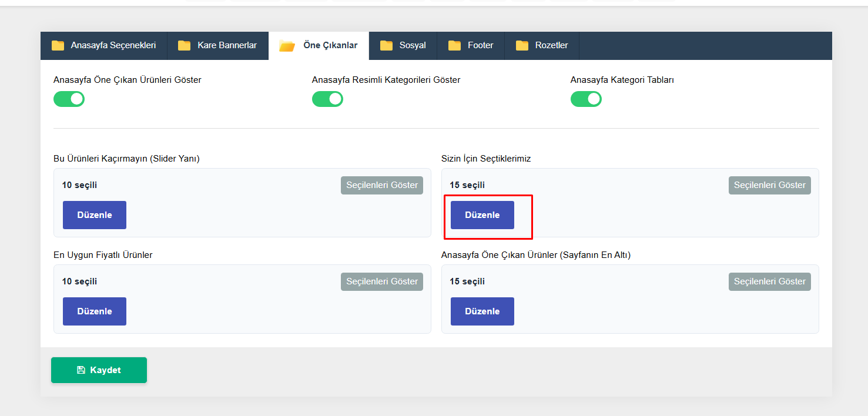This screenshot has height=416, width=868.
Task: Click the floppy disk icon in Kaydet
Action: pyautogui.click(x=81, y=370)
